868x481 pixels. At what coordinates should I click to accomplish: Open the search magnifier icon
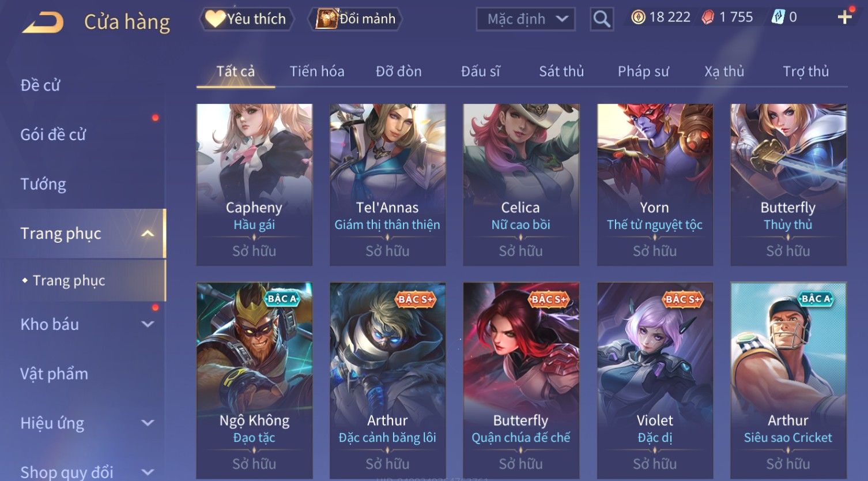click(x=601, y=19)
